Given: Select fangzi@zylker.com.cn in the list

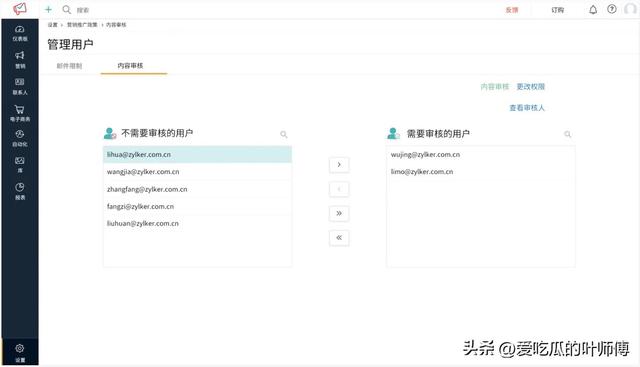Looking at the screenshot, I should click(198, 207).
